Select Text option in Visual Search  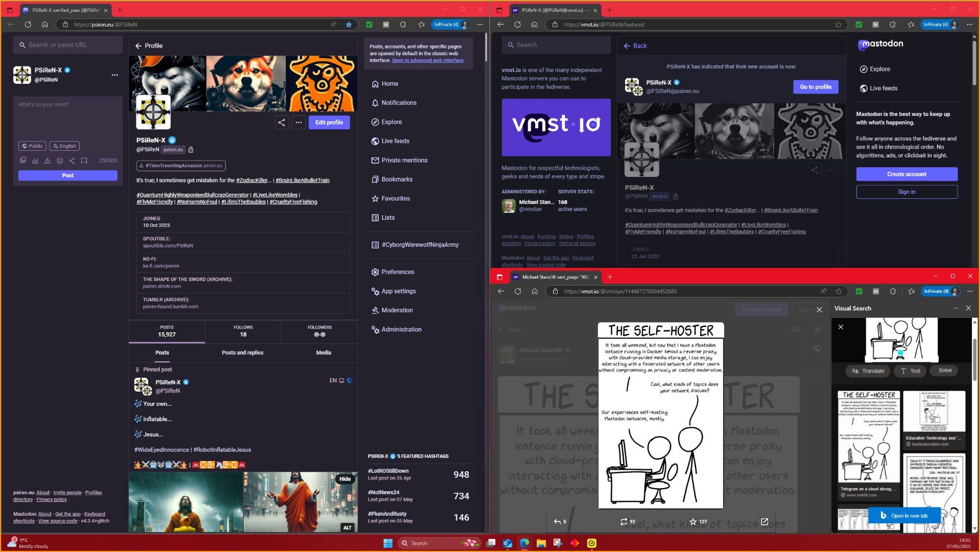point(910,371)
